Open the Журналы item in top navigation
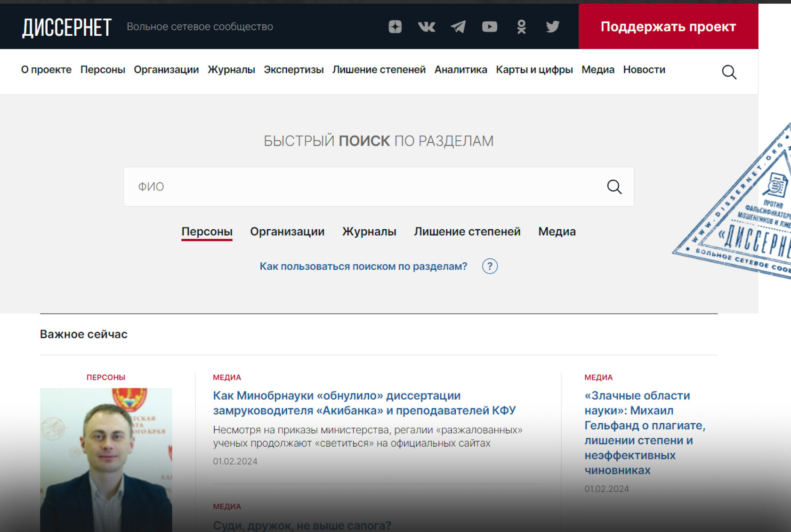 point(231,70)
